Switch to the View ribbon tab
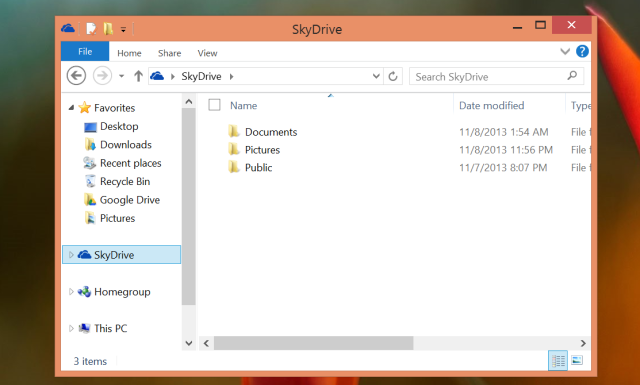640x385 pixels. click(207, 53)
